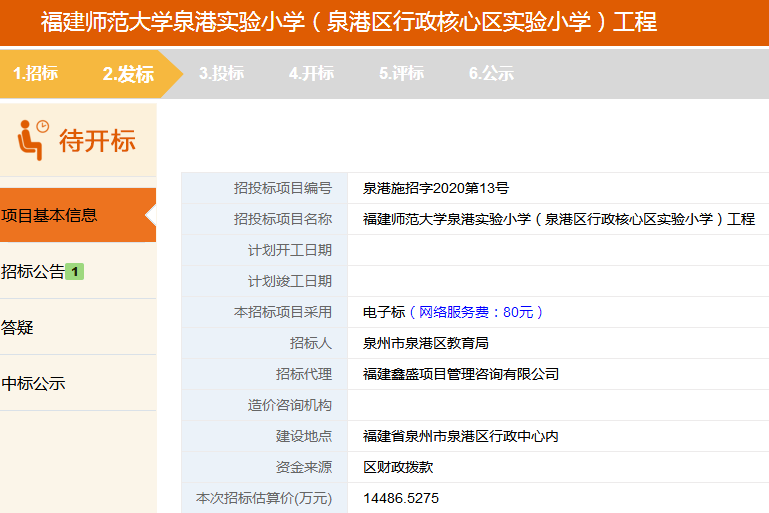
Task: Click the orange project title banner text
Action: [349, 22]
